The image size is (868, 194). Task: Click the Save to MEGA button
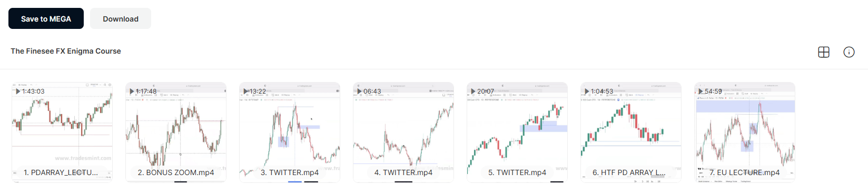point(46,18)
